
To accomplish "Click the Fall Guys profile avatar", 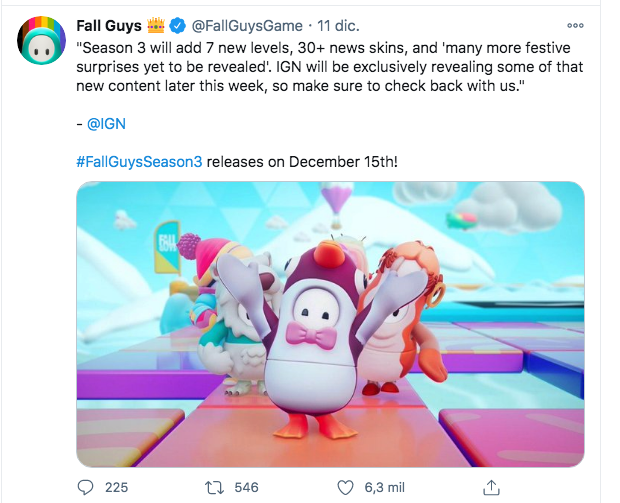I will (42, 40).
